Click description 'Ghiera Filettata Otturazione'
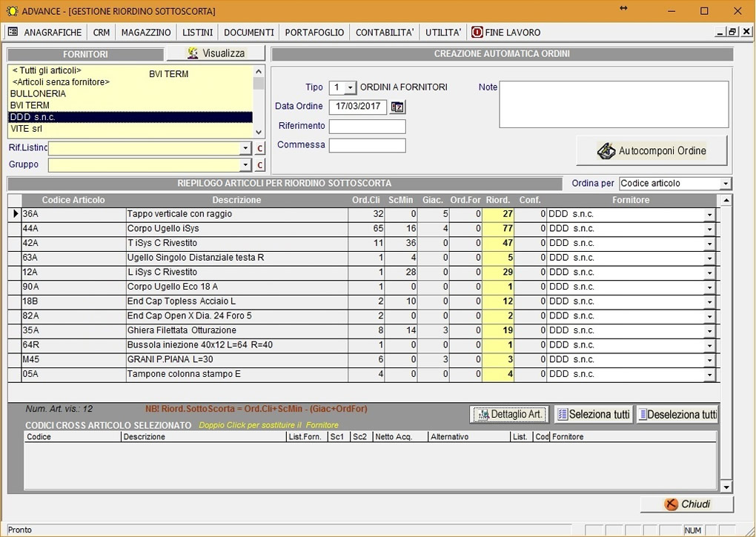This screenshot has height=537, width=756. coord(182,331)
